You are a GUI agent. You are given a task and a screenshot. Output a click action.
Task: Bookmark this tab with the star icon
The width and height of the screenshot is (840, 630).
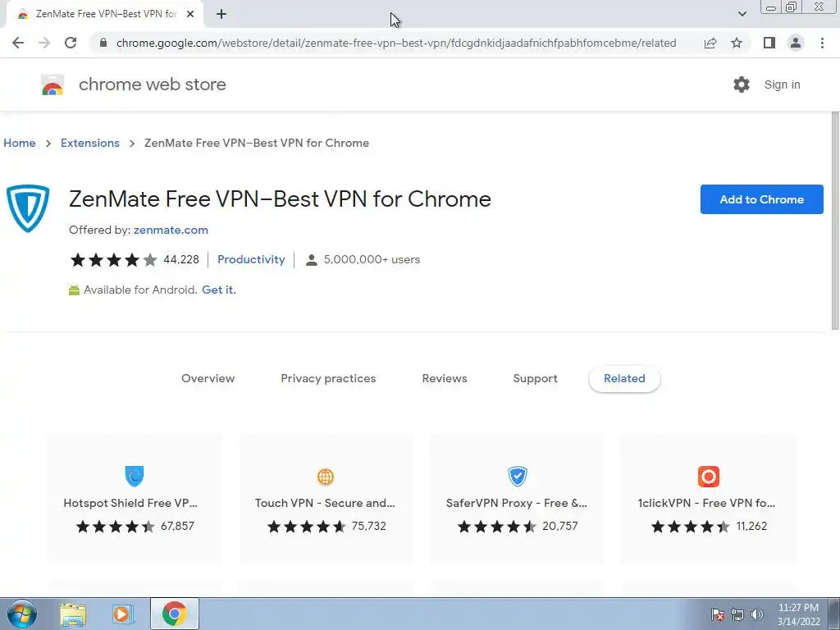[x=737, y=43]
